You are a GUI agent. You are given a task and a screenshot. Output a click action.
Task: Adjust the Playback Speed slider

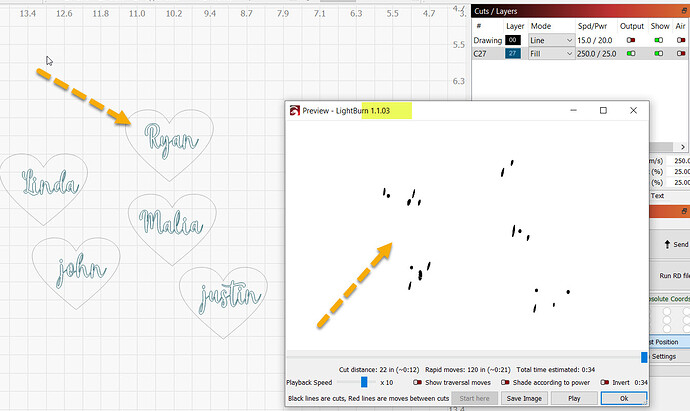tap(364, 382)
